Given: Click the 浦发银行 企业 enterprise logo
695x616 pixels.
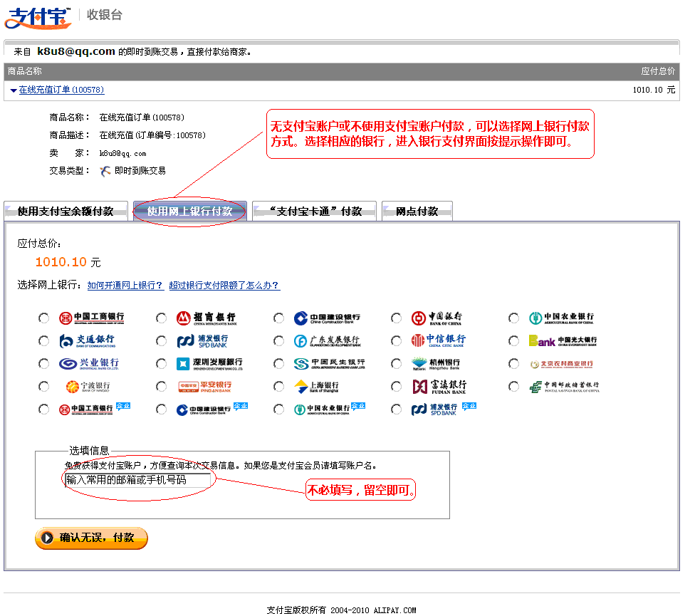Looking at the screenshot, I should pyautogui.click(x=444, y=409).
